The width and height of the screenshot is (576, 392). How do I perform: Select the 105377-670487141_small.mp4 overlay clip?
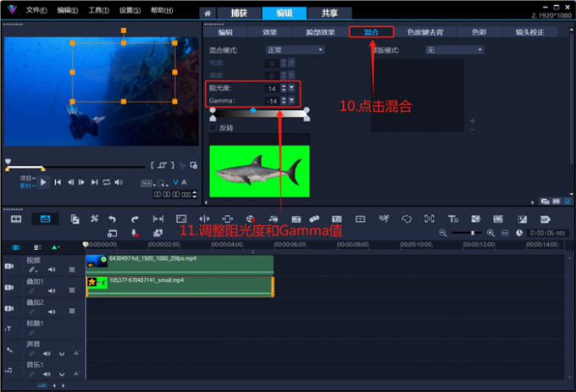point(180,287)
